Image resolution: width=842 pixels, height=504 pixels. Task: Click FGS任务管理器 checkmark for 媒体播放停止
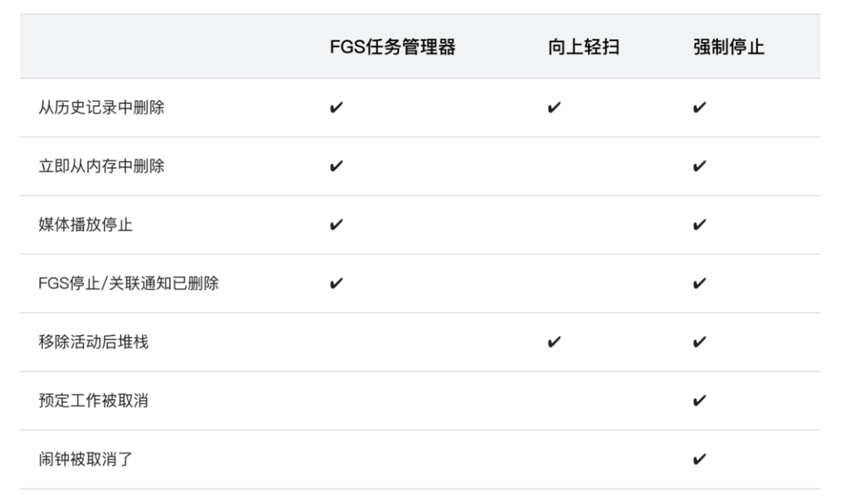click(337, 224)
